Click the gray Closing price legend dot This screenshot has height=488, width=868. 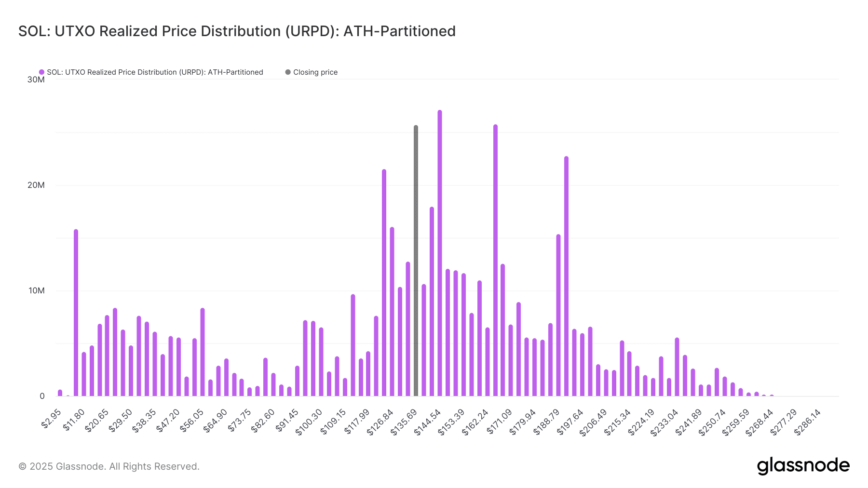288,72
